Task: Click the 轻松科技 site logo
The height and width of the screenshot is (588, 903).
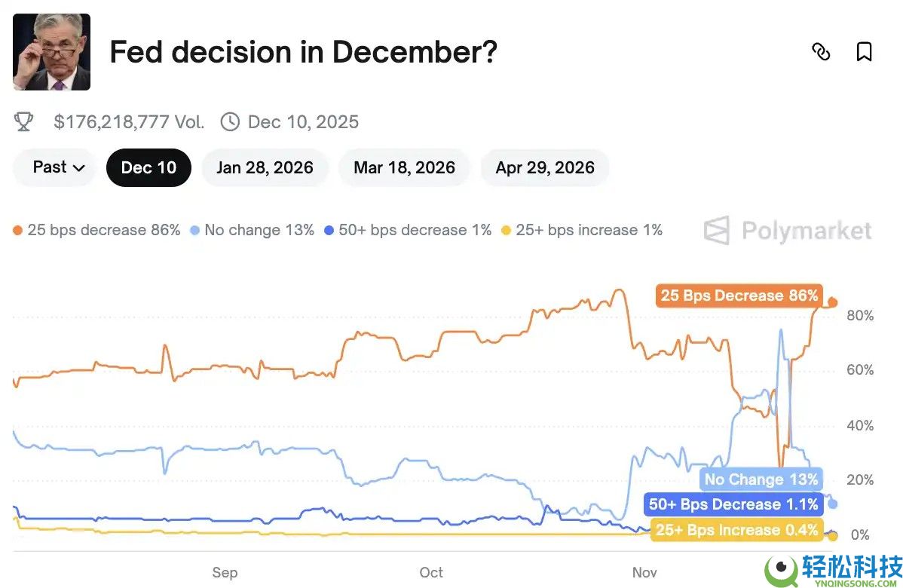Action: click(829, 569)
